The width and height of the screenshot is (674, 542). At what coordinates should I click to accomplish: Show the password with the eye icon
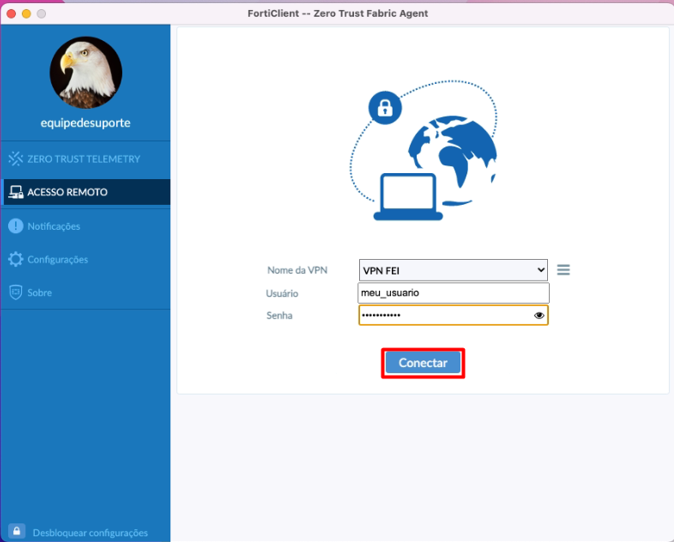coord(539,315)
